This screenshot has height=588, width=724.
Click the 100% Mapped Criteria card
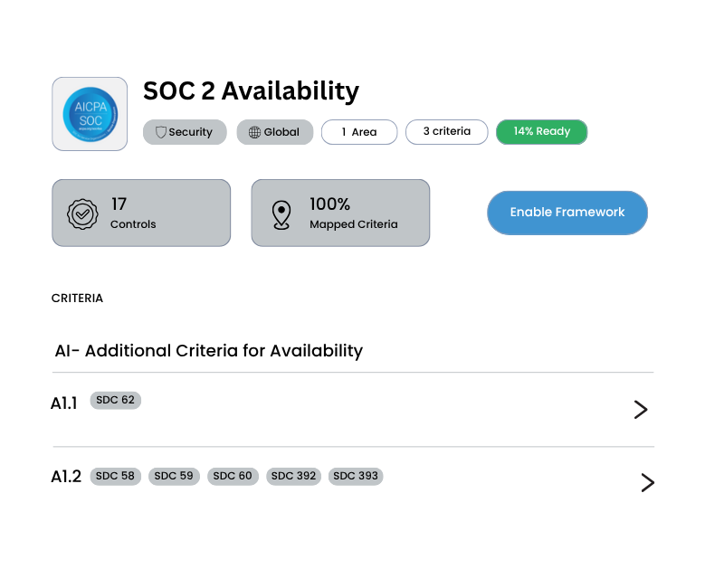click(x=340, y=213)
